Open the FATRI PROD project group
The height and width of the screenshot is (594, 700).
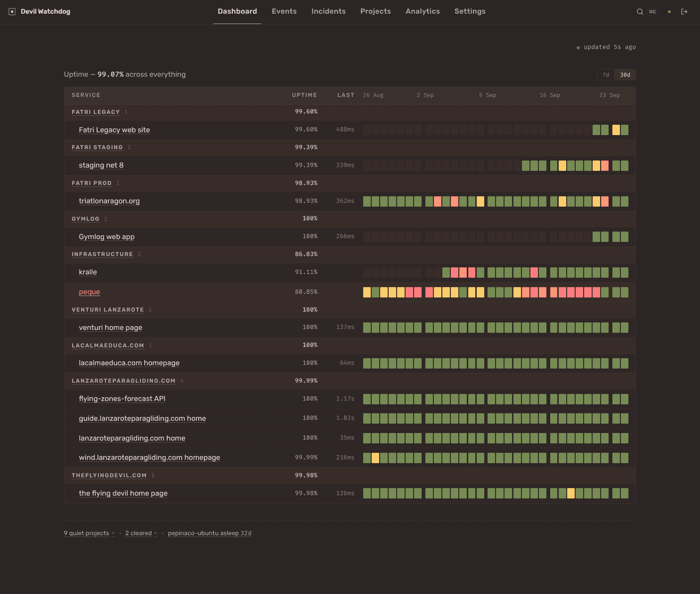[x=91, y=183]
